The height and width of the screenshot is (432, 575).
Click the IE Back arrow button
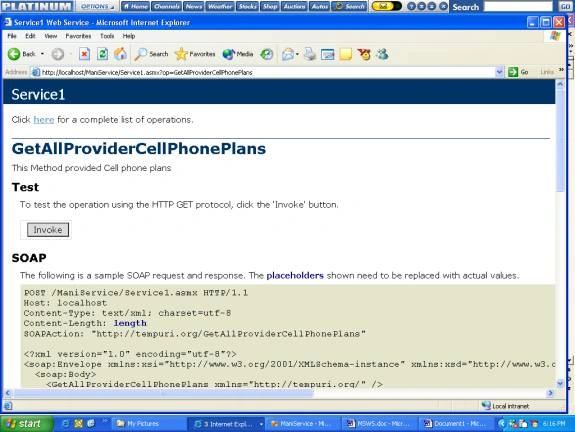(x=14, y=54)
